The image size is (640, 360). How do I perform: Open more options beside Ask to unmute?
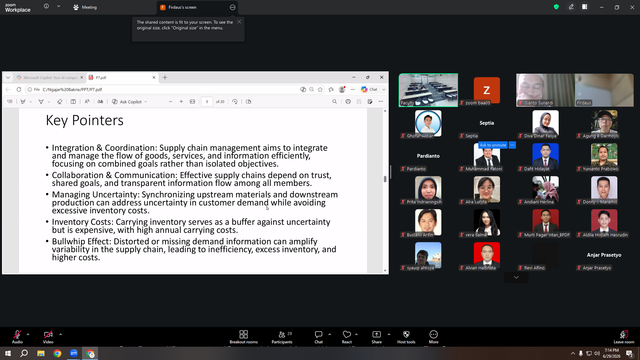512,145
